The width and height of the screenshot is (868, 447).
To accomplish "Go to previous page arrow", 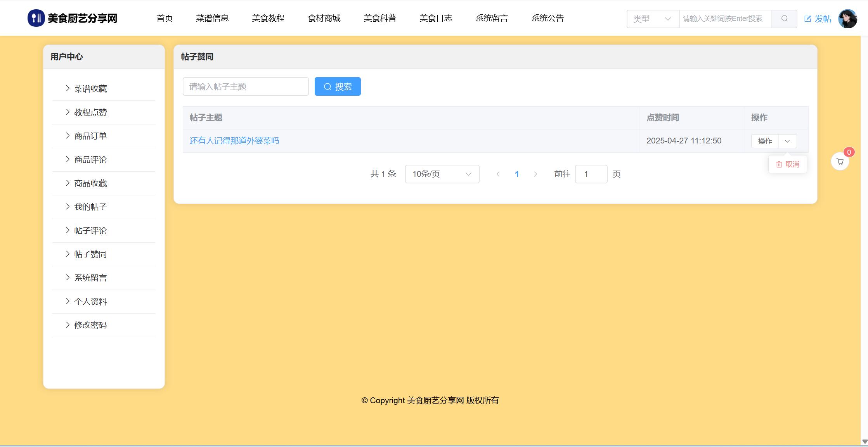I will [x=498, y=174].
